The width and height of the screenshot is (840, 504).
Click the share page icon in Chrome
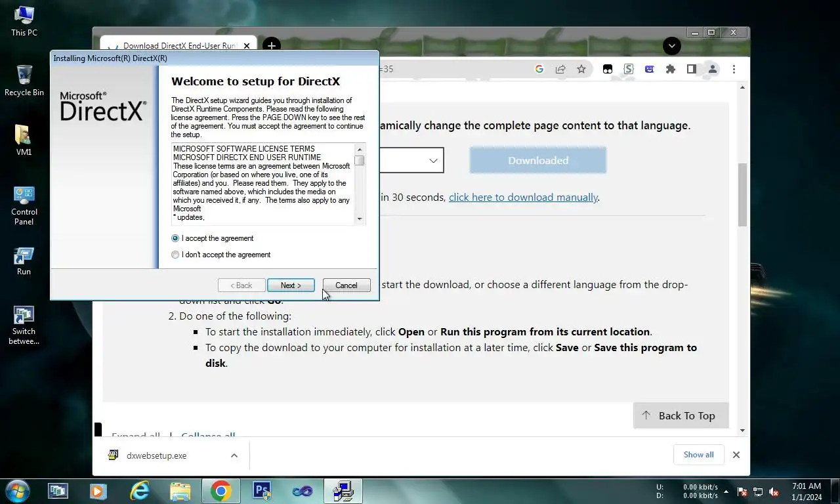560,69
